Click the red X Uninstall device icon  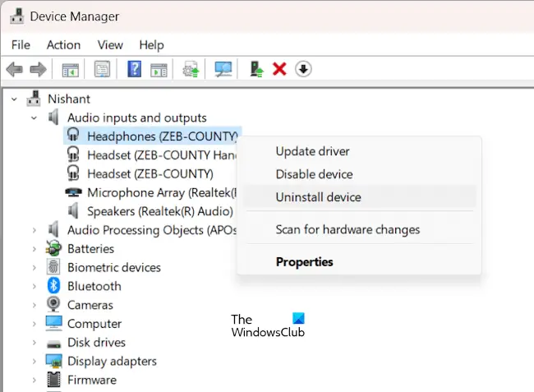pos(279,69)
